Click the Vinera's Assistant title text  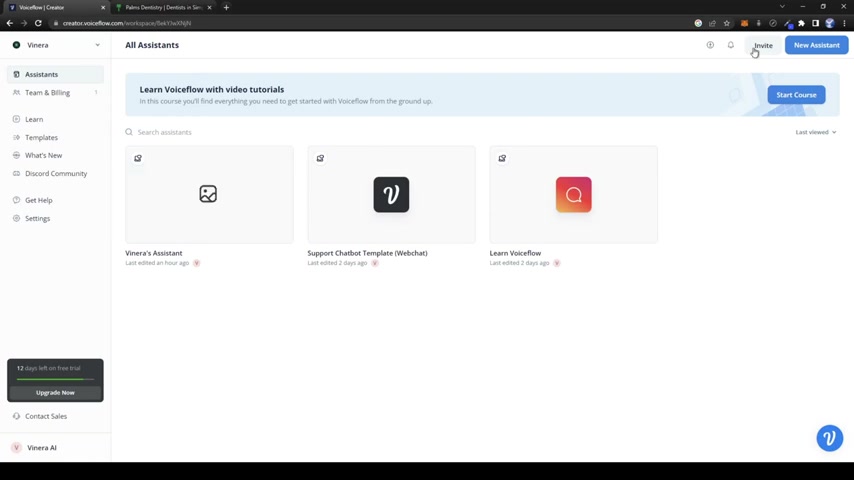[154, 253]
